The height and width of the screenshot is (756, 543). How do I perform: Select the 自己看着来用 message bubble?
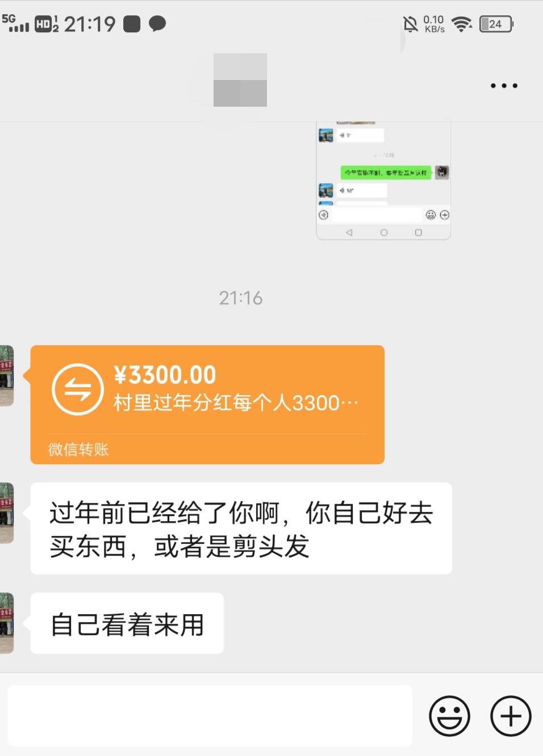127,623
